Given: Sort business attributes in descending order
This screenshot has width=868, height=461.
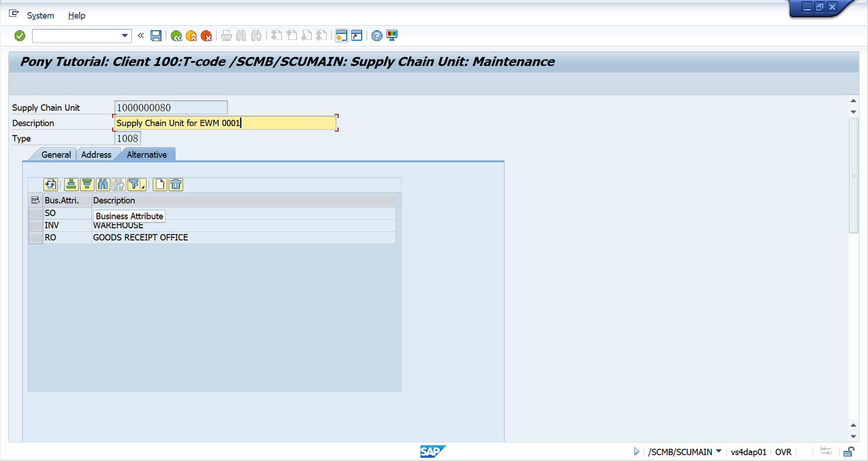Looking at the screenshot, I should click(x=87, y=184).
